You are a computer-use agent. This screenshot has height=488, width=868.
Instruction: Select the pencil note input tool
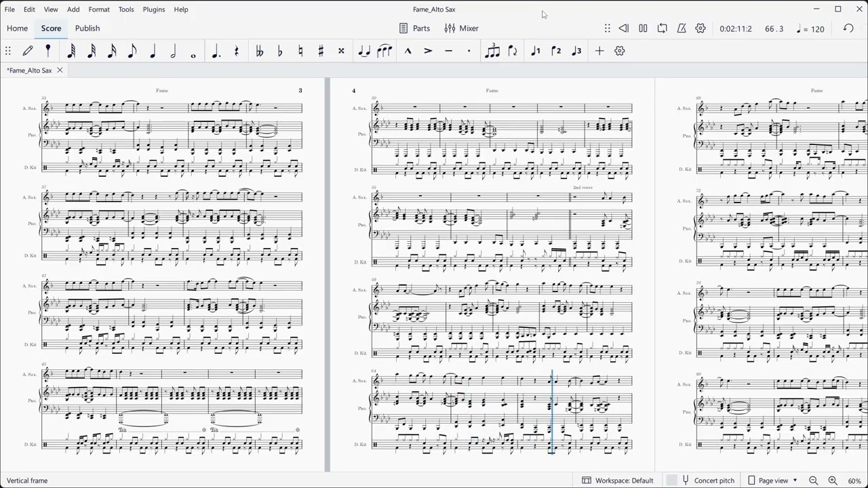coord(28,51)
